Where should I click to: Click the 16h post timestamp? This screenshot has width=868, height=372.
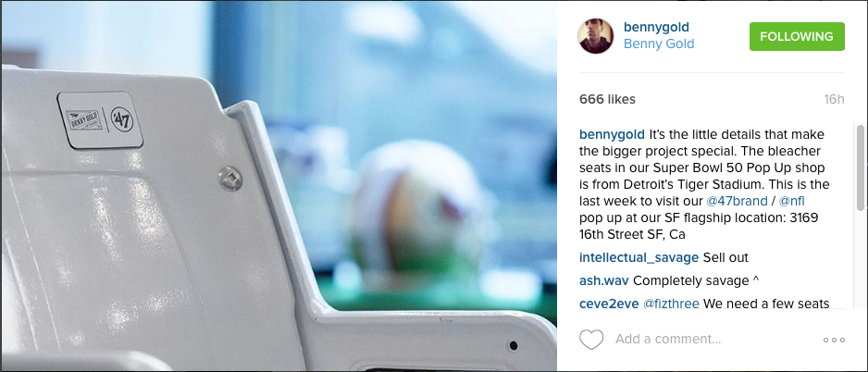(834, 100)
